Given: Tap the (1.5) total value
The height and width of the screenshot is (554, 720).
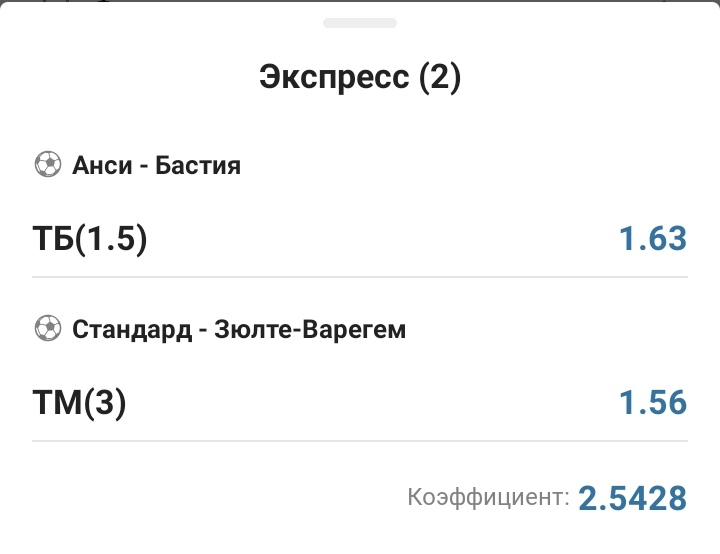Looking at the screenshot, I should tap(114, 239).
